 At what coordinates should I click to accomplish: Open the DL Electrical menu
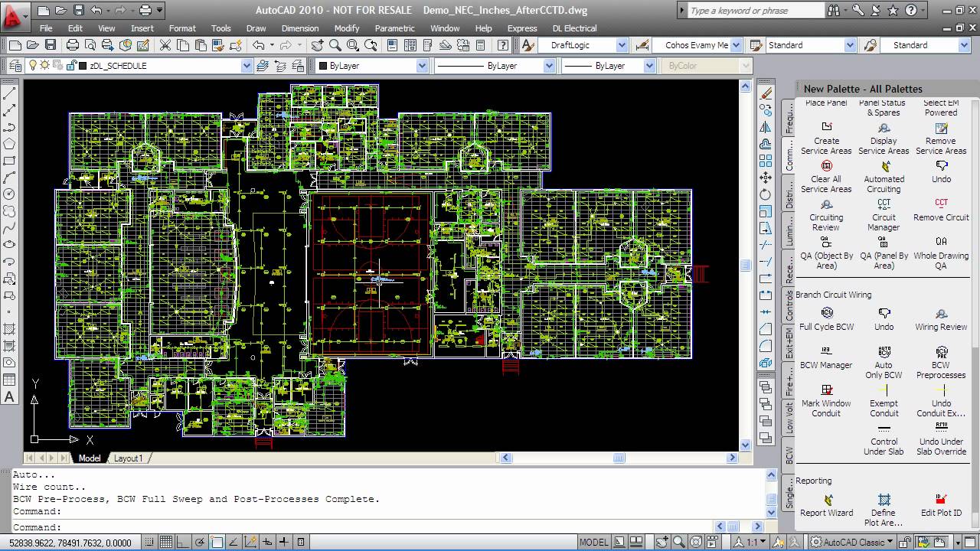coord(574,28)
